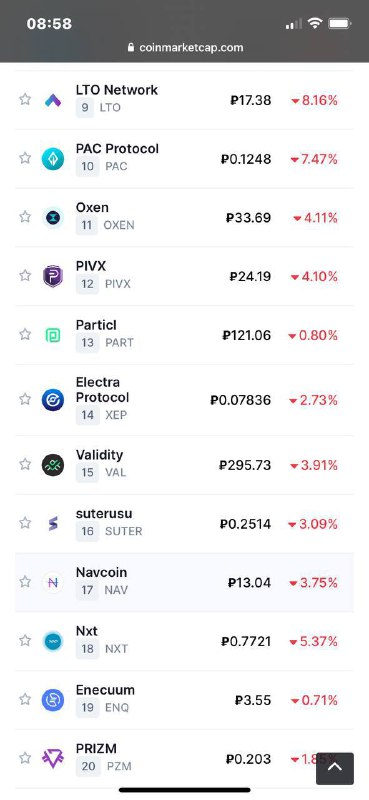
Task: Tap the PIVX price ₱24.19
Action: click(250, 277)
